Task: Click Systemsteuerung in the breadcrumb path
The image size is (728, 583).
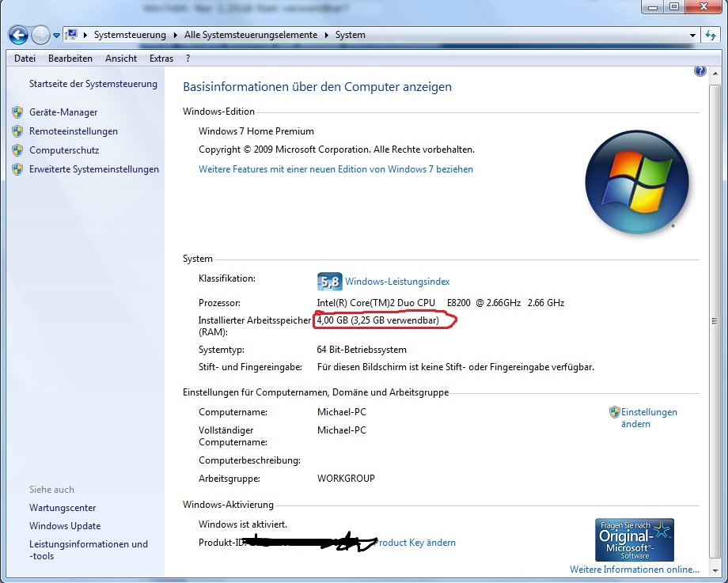Action: click(130, 35)
